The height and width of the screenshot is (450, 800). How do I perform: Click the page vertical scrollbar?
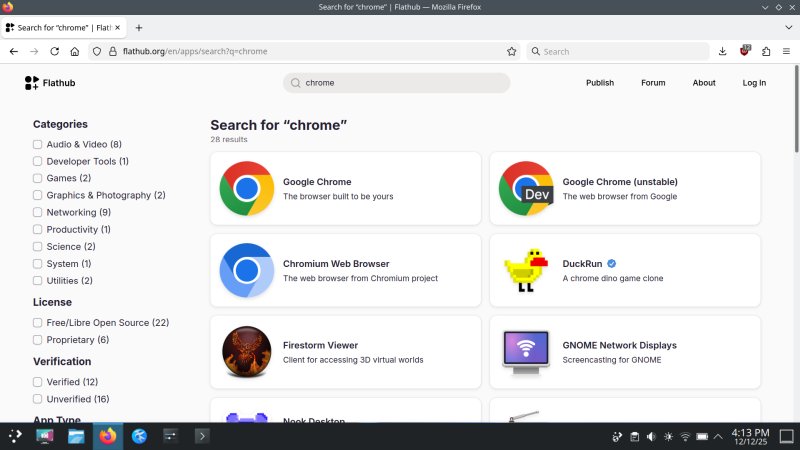pyautogui.click(x=796, y=109)
